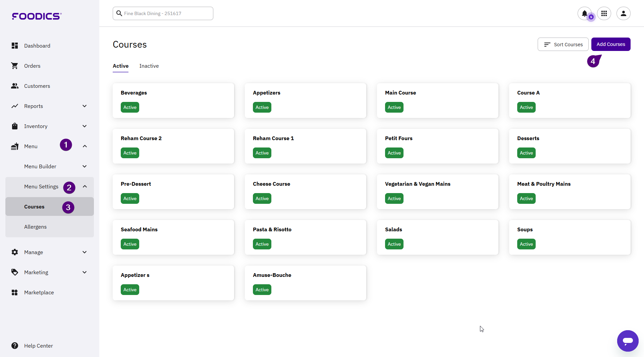Open the apps grid icon
This screenshot has width=644, height=357.
[604, 13]
